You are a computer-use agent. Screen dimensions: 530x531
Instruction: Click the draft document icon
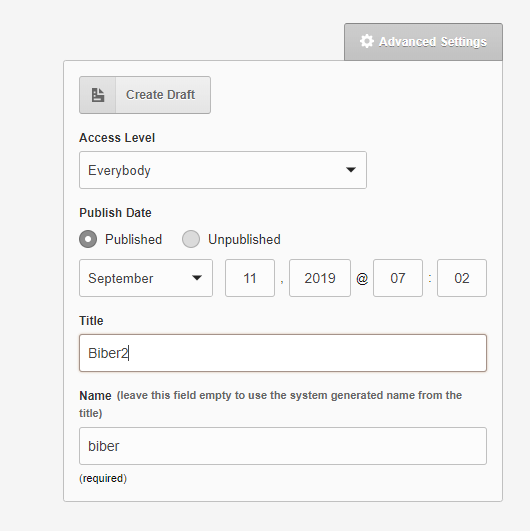point(98,95)
